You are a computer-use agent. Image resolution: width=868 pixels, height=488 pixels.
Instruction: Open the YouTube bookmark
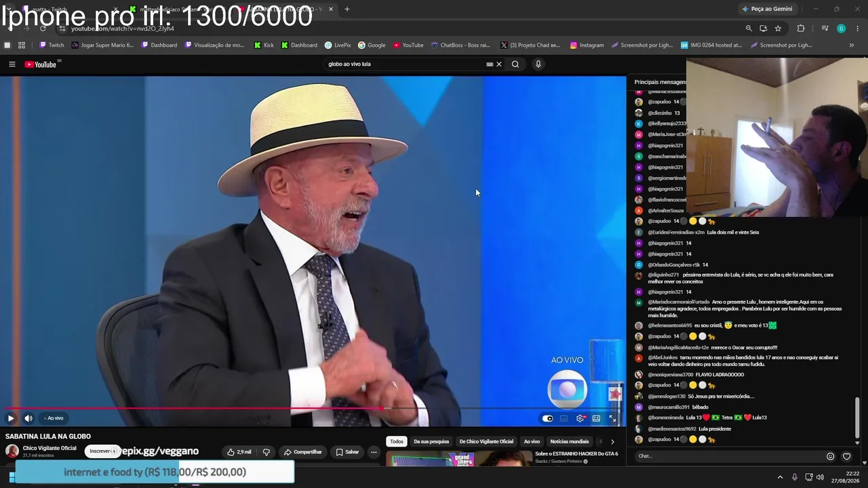coord(408,45)
